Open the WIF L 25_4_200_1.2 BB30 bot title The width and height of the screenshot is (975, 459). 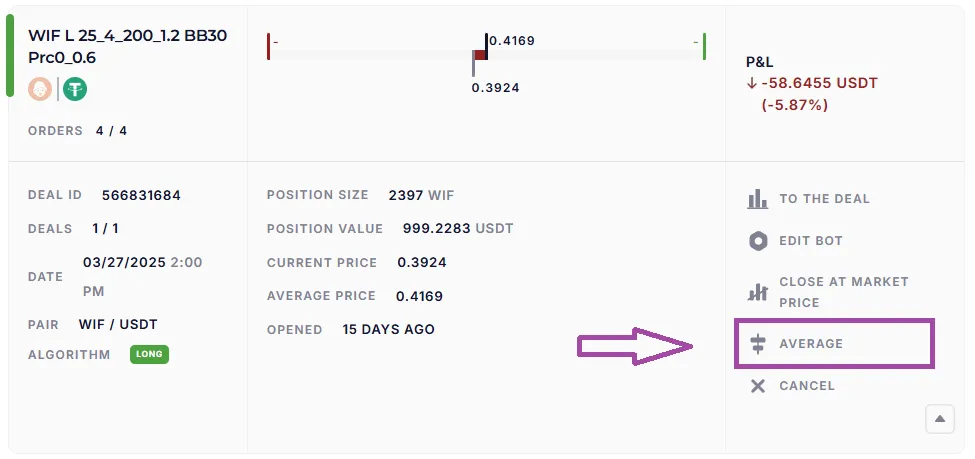pos(127,47)
